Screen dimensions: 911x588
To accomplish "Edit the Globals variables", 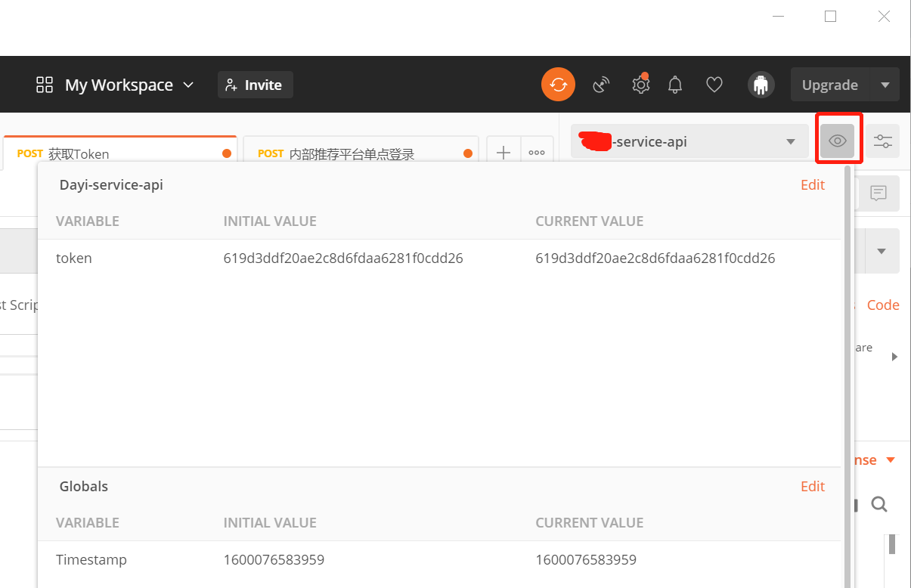I will point(812,486).
